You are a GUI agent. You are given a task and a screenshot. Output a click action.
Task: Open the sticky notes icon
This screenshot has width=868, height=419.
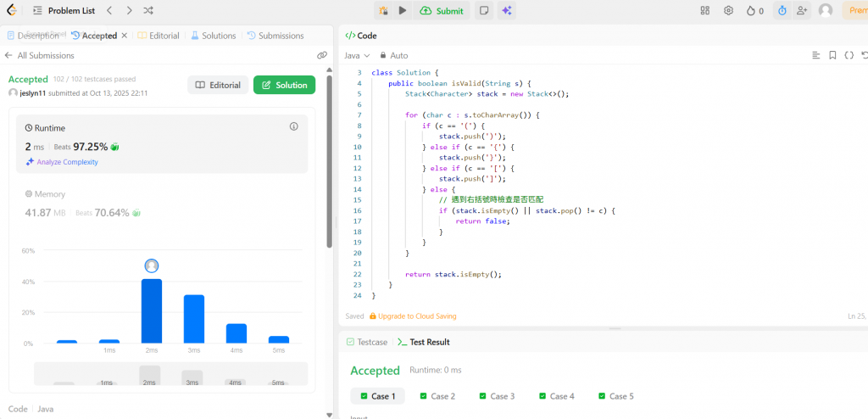[x=484, y=10]
